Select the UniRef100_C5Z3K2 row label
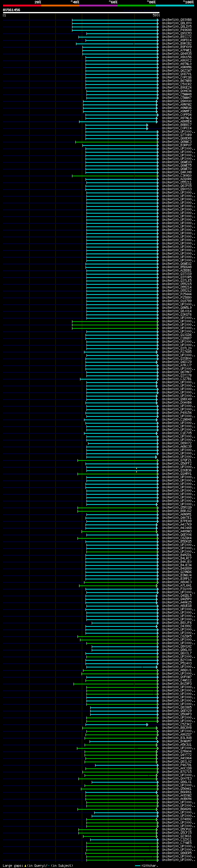 coord(177,724)
